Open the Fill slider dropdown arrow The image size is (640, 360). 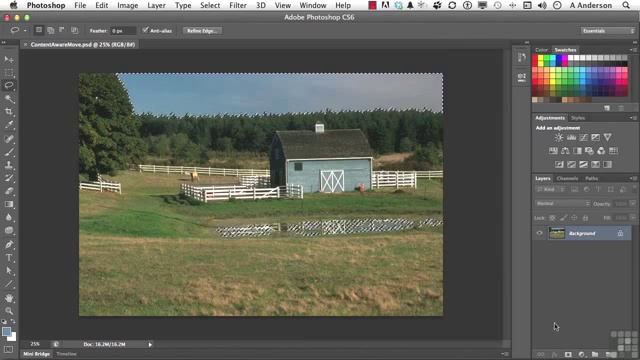coord(633,218)
